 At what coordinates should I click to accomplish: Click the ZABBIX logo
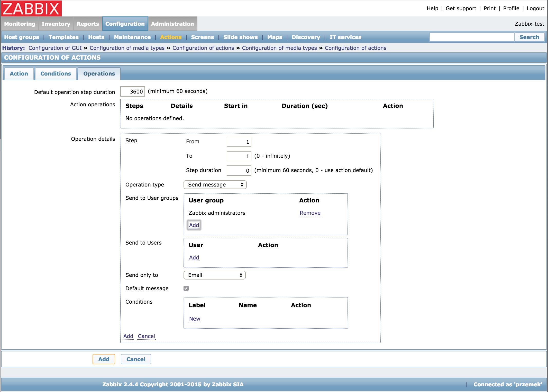tap(31, 8)
